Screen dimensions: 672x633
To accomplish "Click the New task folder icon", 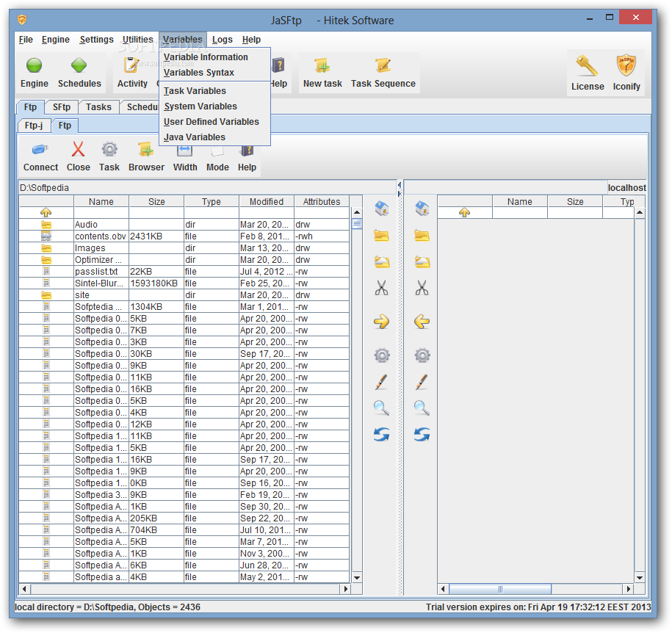I will (x=322, y=66).
